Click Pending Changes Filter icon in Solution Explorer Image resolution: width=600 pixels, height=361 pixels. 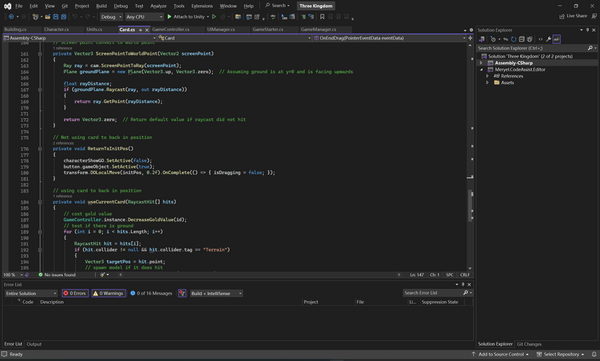click(x=493, y=39)
